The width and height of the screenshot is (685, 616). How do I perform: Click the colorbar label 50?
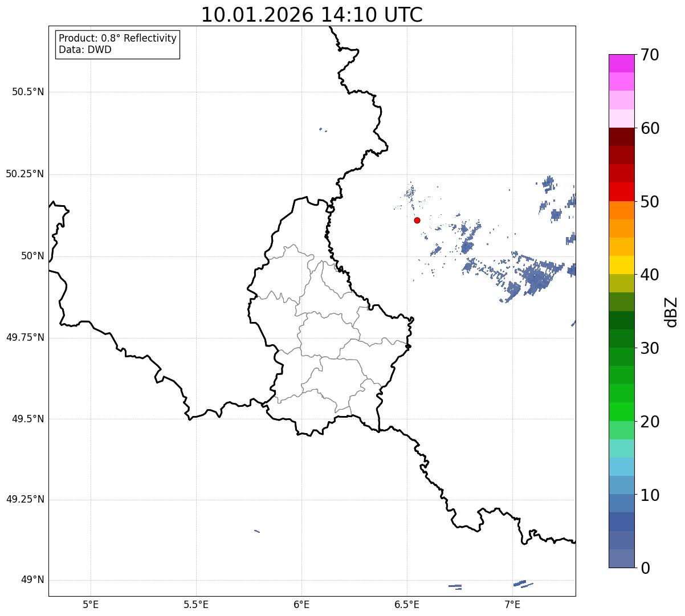tap(650, 202)
